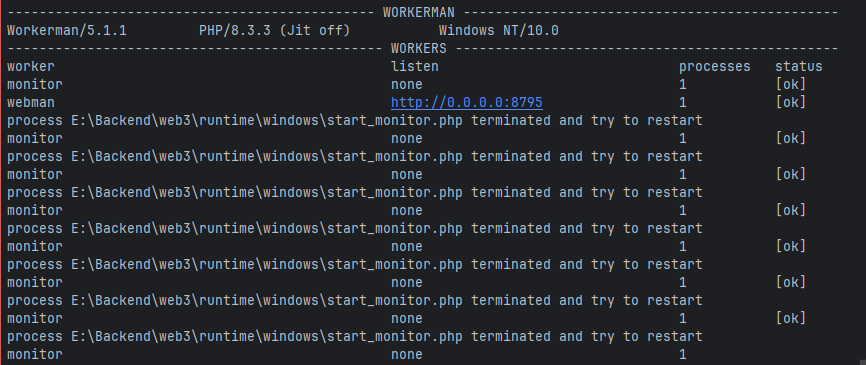The height and width of the screenshot is (365, 866).
Task: Click 'none' directly below the listen header
Action: pos(407,85)
